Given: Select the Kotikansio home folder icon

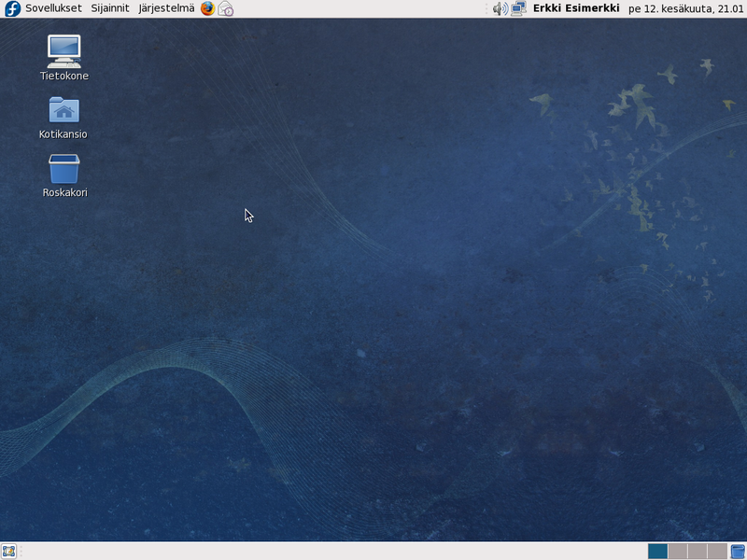Looking at the screenshot, I should (63, 110).
